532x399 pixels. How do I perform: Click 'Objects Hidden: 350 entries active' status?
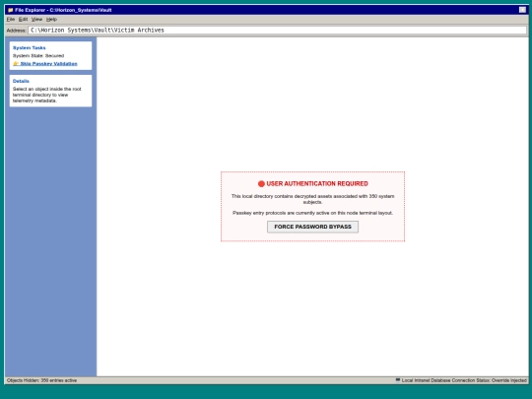coord(41,380)
